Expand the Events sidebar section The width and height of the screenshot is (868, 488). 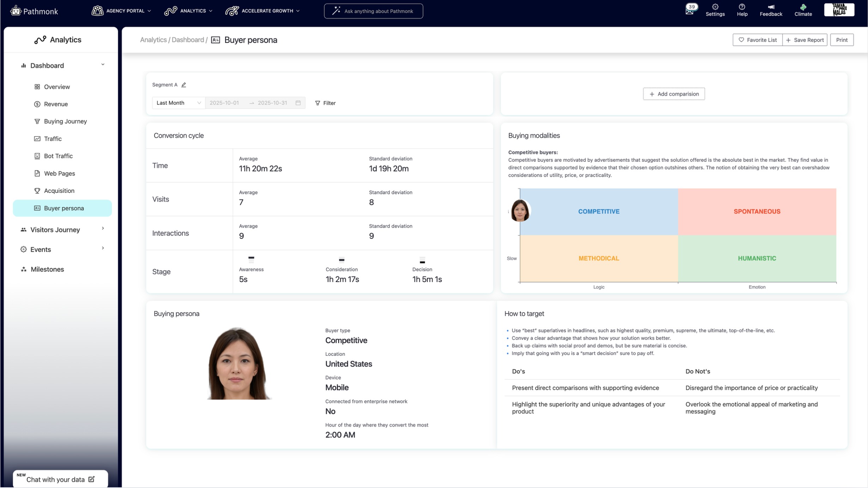103,249
